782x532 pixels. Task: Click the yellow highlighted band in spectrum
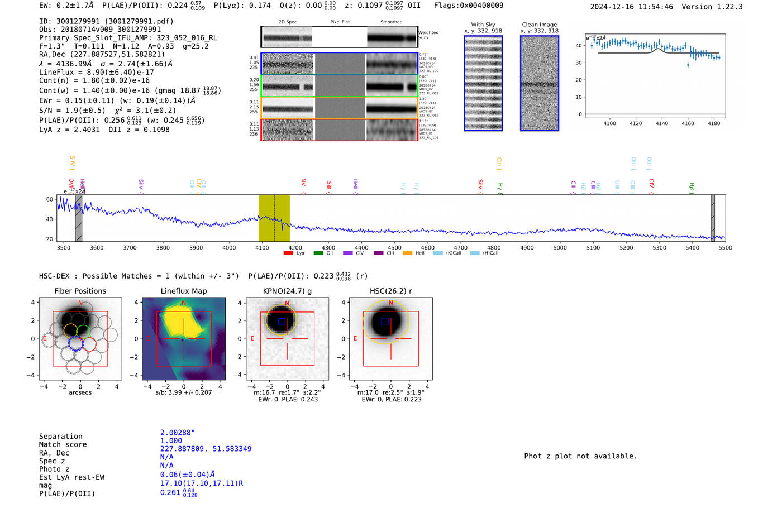click(x=274, y=218)
